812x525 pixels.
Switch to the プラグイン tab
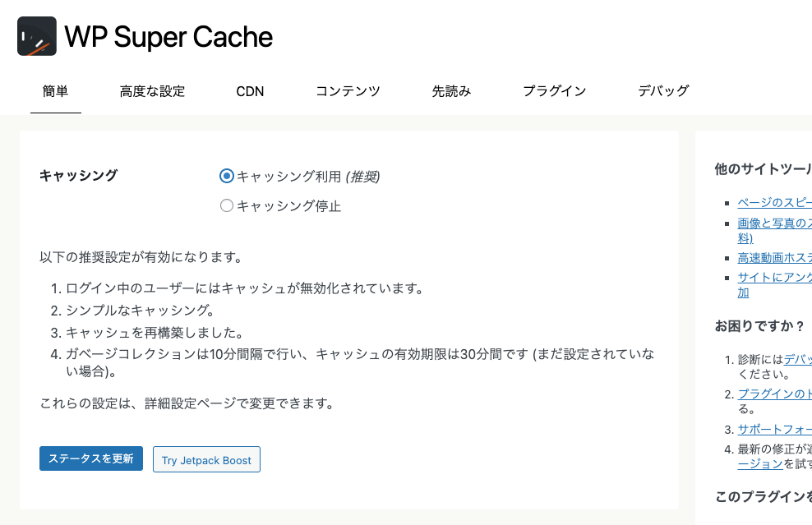click(x=555, y=91)
